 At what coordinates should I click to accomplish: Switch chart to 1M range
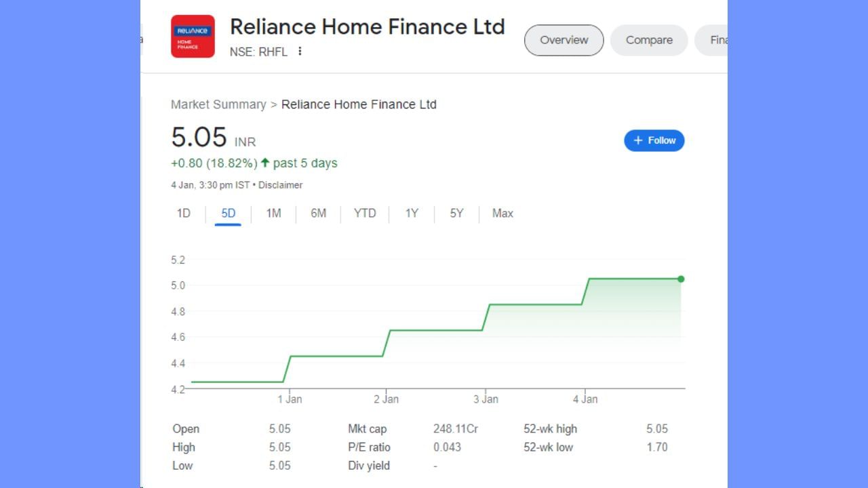click(273, 213)
